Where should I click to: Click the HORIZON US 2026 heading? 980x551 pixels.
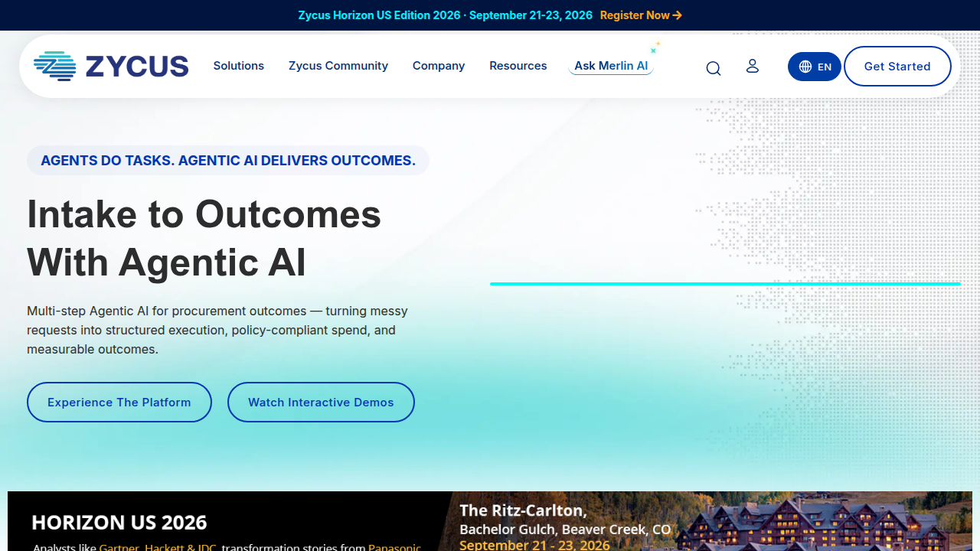(x=119, y=523)
